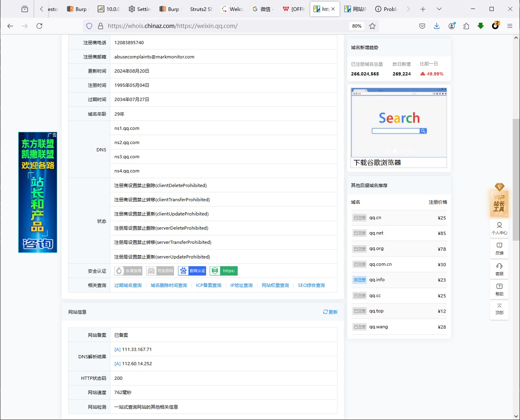520x420 pixels.
Task: Open the ICP备案查询 link
Action: click(x=208, y=285)
